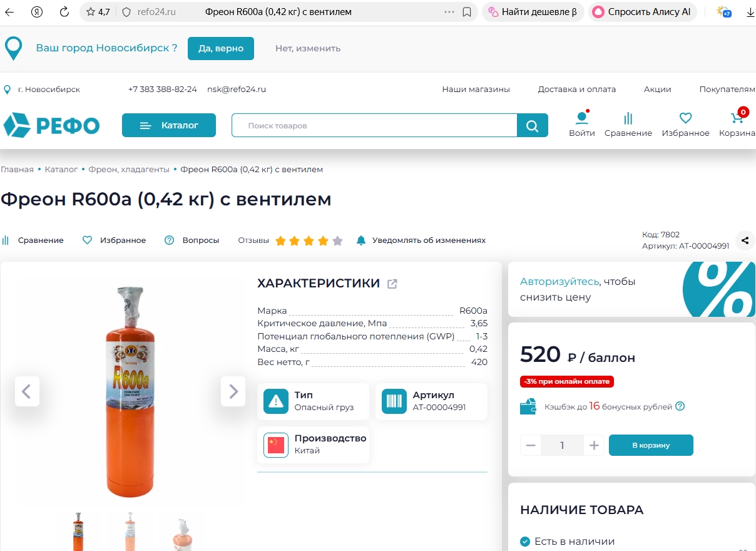Enable Уведомлять об изменениях bell

pyautogui.click(x=421, y=240)
